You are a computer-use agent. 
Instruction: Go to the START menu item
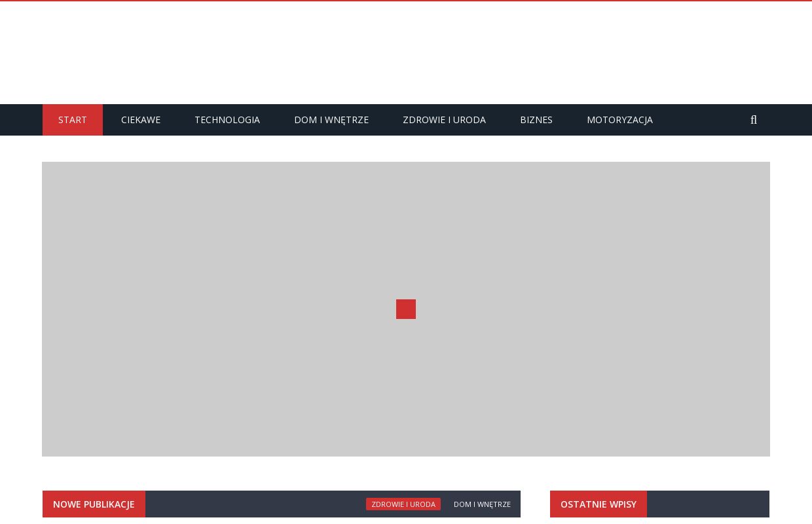tap(73, 120)
